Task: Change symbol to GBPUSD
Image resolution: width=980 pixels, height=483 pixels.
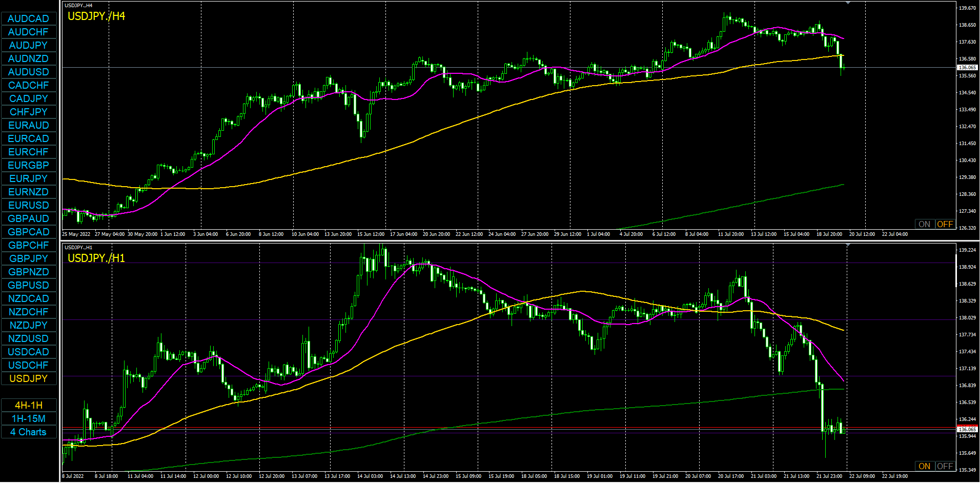Action: coord(29,285)
